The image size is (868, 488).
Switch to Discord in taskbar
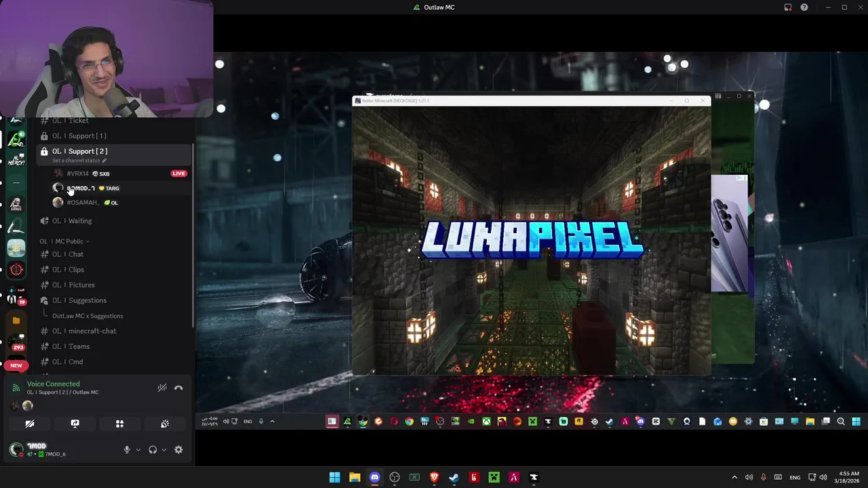[374, 477]
